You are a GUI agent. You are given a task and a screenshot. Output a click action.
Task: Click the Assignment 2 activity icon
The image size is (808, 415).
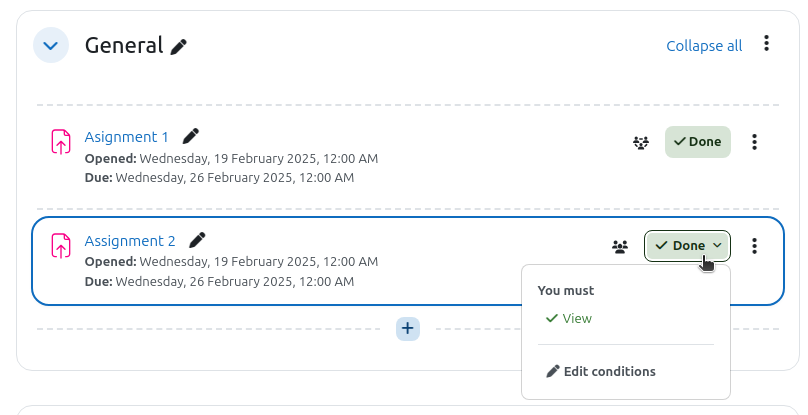click(61, 245)
